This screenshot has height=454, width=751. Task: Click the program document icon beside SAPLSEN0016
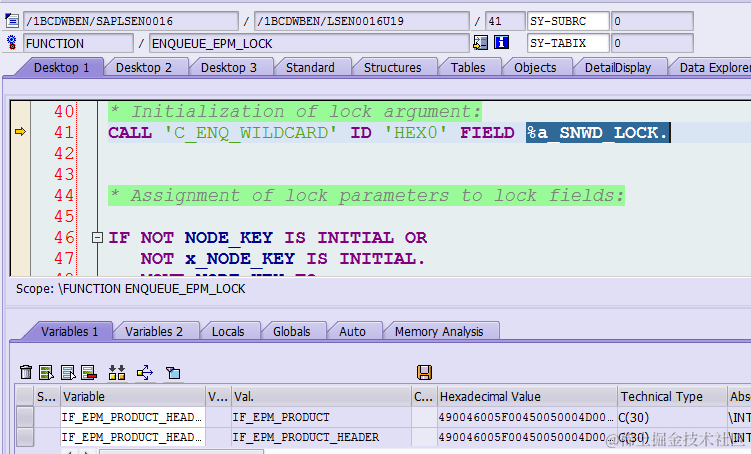[11, 21]
